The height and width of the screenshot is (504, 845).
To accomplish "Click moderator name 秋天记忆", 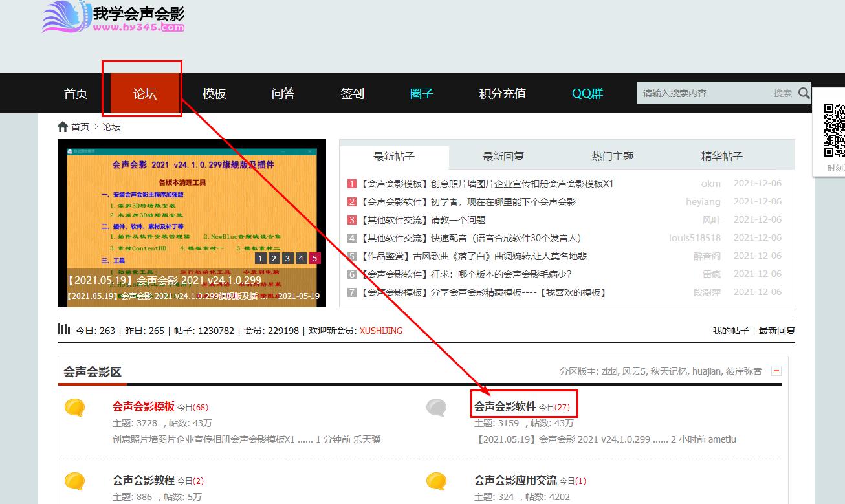I will pos(669,371).
